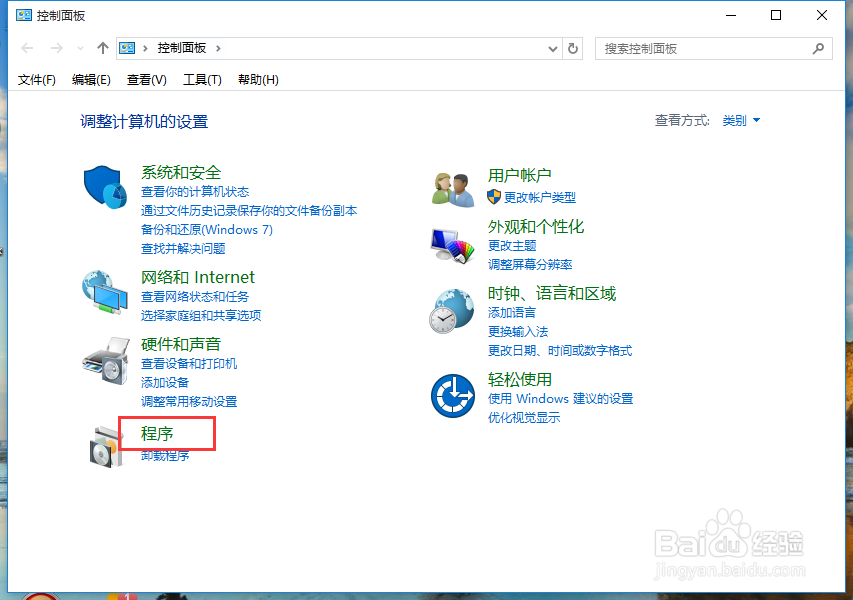The width and height of the screenshot is (853, 600).
Task: Click 更换输入法 link
Action: click(x=518, y=332)
